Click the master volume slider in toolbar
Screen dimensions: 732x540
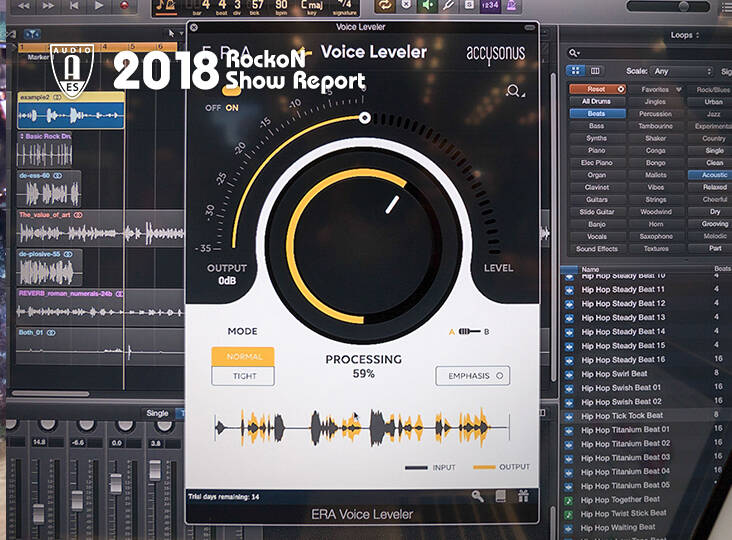(x=668, y=6)
